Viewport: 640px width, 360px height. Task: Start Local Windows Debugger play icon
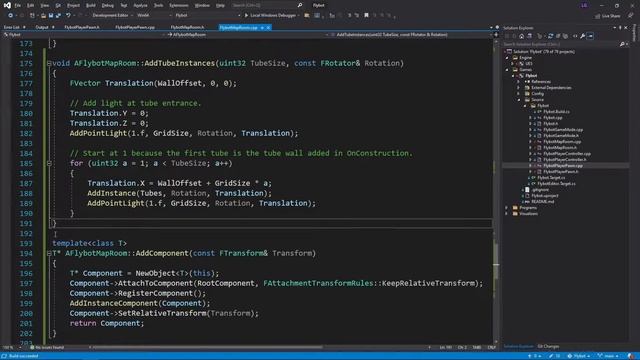pos(246,16)
